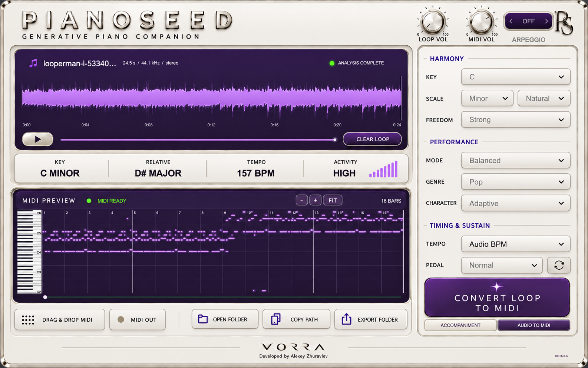Open the Key dropdown showing C
The height and width of the screenshot is (368, 588).
click(x=516, y=77)
